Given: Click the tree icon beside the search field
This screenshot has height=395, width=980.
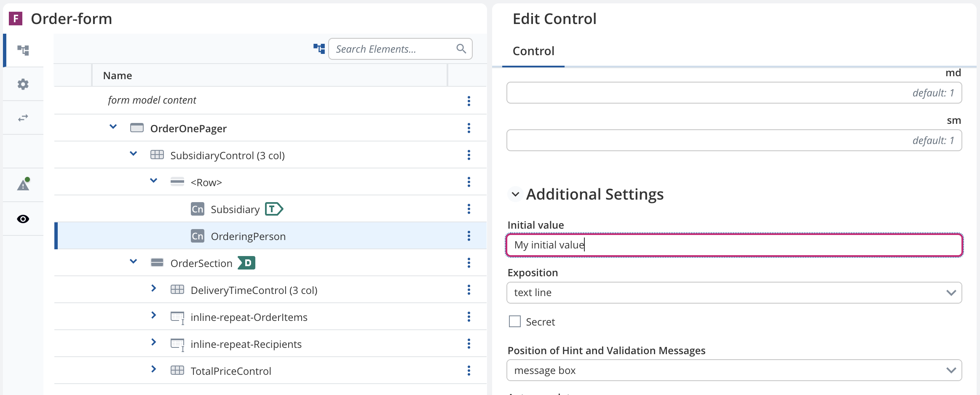Looking at the screenshot, I should pos(319,49).
